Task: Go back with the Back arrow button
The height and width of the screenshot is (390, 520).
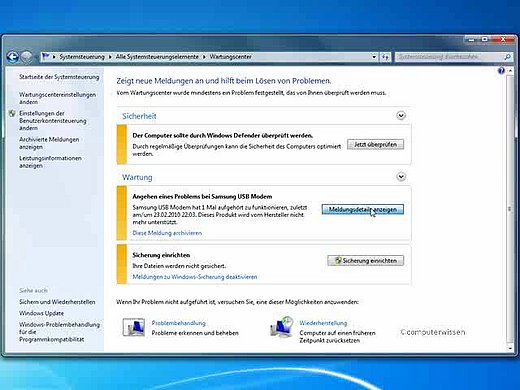Action: coord(13,57)
